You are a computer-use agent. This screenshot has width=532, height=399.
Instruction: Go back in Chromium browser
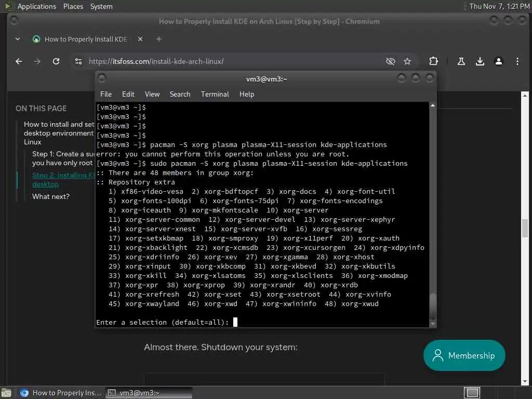coord(19,61)
